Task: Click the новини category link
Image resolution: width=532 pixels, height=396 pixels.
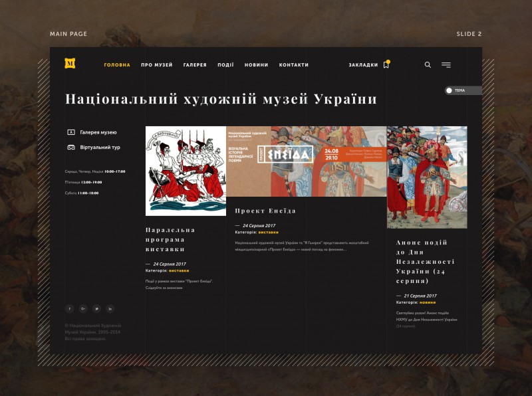Action: pyautogui.click(x=428, y=302)
